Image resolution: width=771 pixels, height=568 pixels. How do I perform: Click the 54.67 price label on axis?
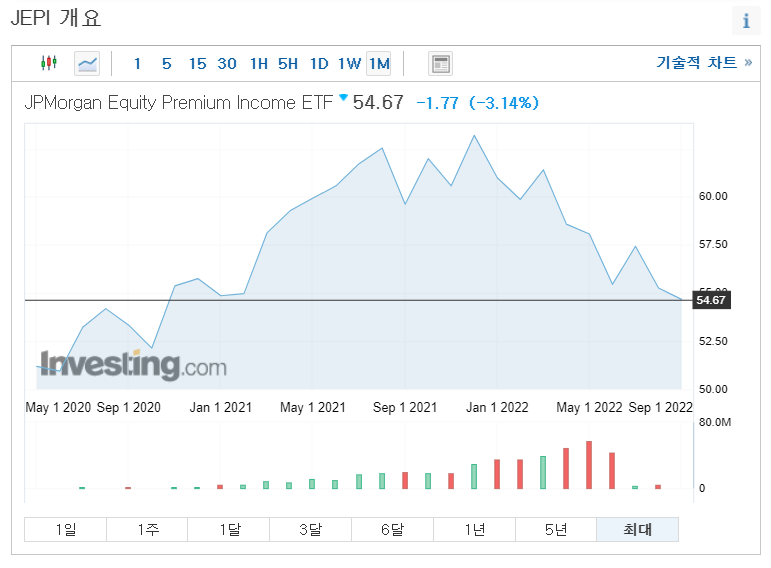[x=712, y=300]
